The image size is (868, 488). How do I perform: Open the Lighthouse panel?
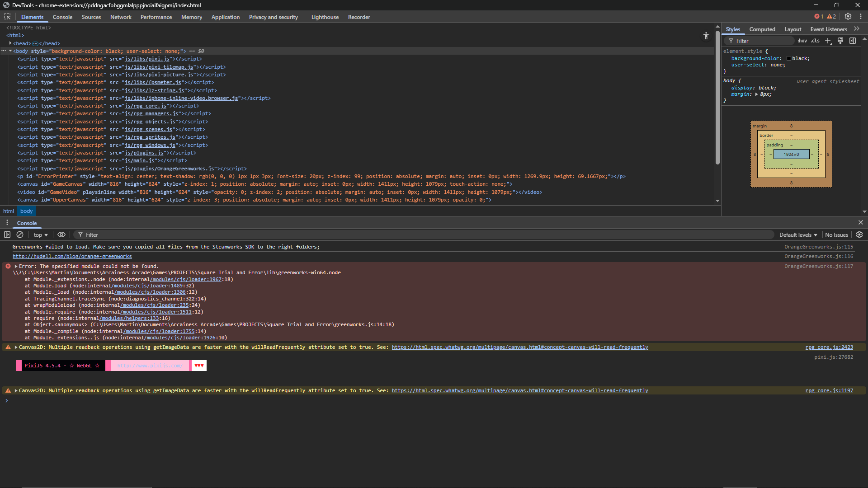pyautogui.click(x=325, y=17)
